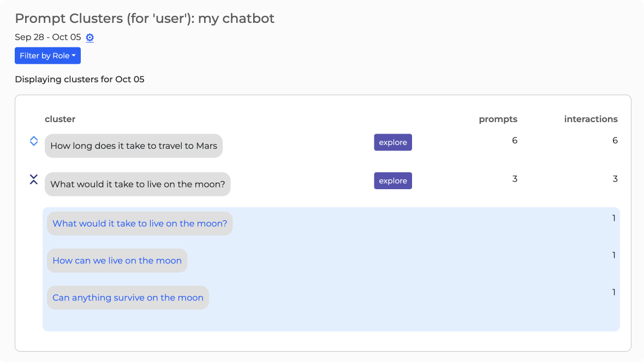Click the 'interactions' column header
The image size is (644, 362).
pyautogui.click(x=591, y=119)
